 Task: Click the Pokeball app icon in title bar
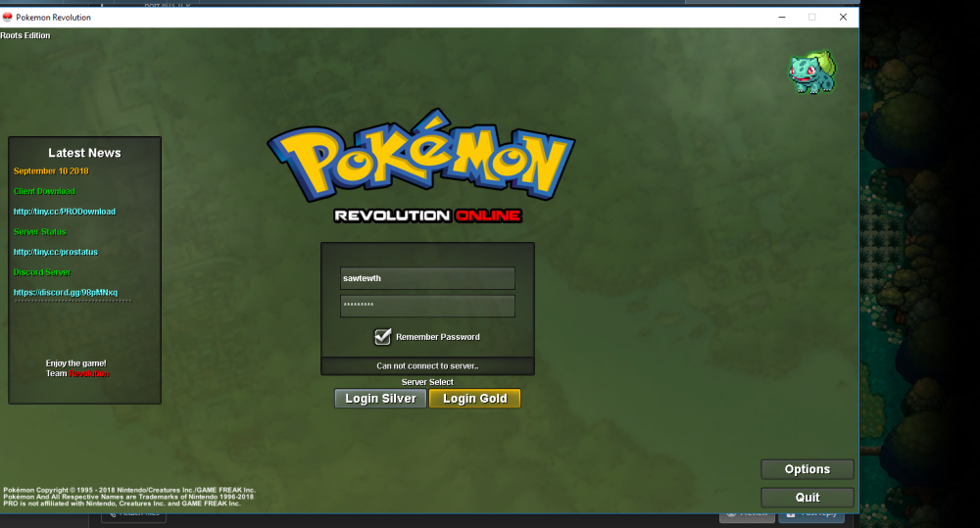[8, 18]
